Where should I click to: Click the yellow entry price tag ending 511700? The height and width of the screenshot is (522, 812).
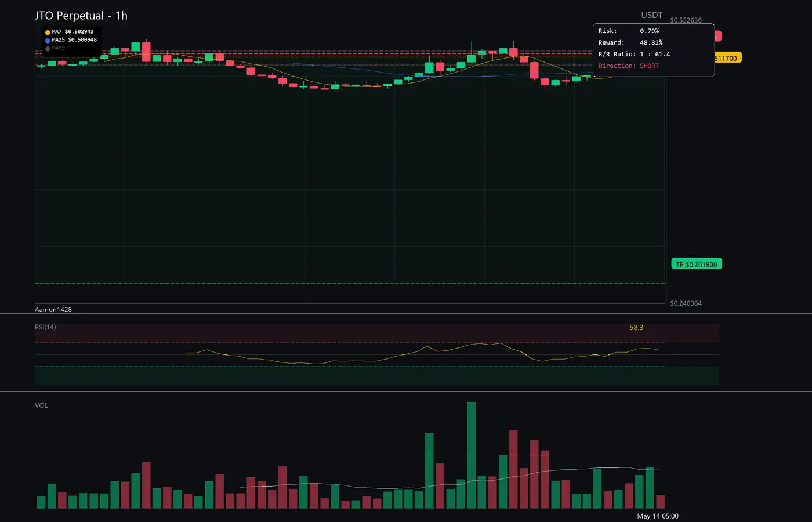(728, 58)
